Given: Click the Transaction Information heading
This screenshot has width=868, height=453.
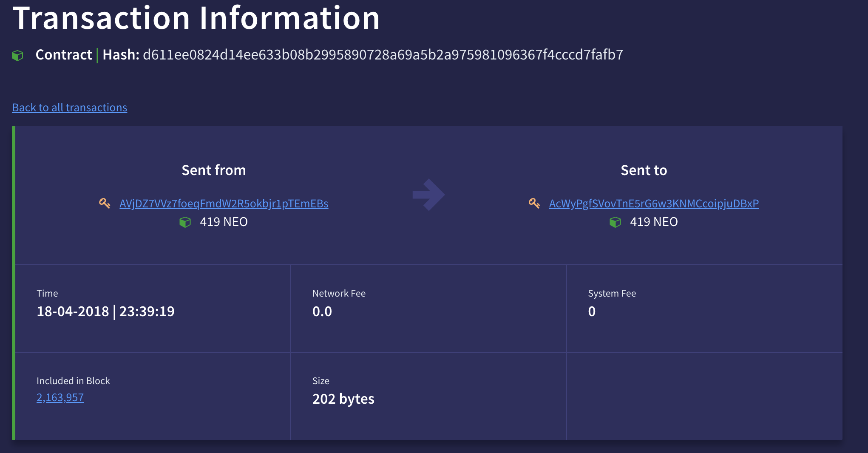Looking at the screenshot, I should (x=196, y=18).
